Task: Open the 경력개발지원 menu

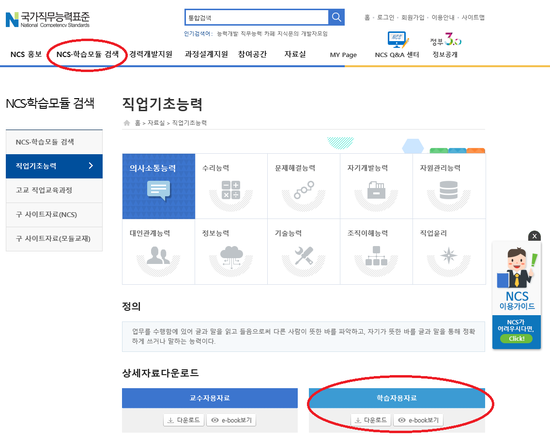Action: 151,54
